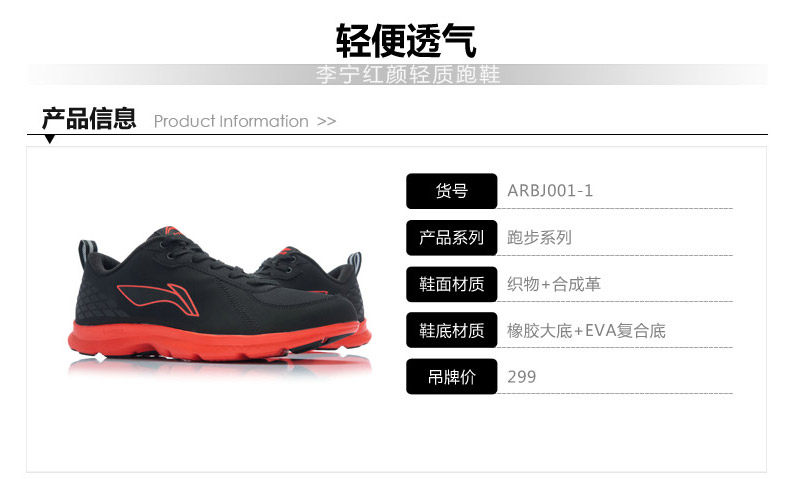Select the 299 tag price value
The height and width of the screenshot is (479, 790).
[x=521, y=377]
